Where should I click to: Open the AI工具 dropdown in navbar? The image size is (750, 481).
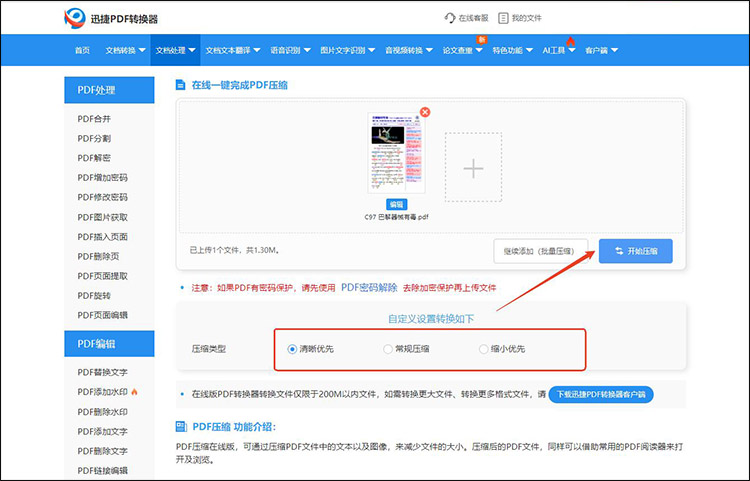point(558,50)
